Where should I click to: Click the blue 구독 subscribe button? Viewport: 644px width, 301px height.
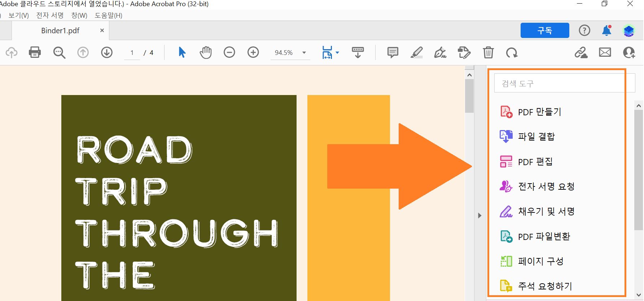pyautogui.click(x=545, y=30)
